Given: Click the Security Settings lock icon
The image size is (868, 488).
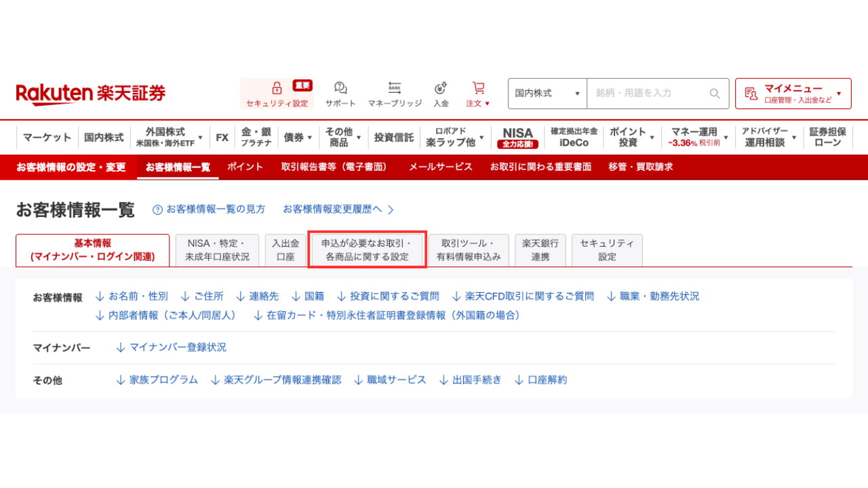Looking at the screenshot, I should click(277, 88).
